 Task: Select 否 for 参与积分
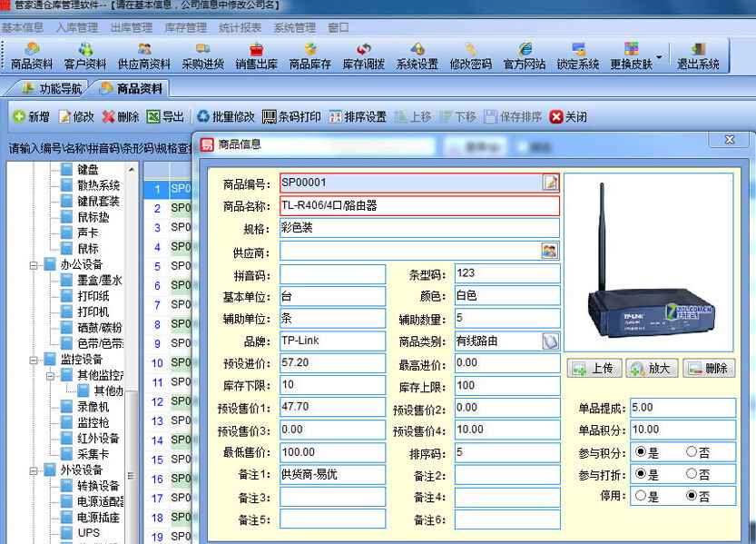pos(692,452)
